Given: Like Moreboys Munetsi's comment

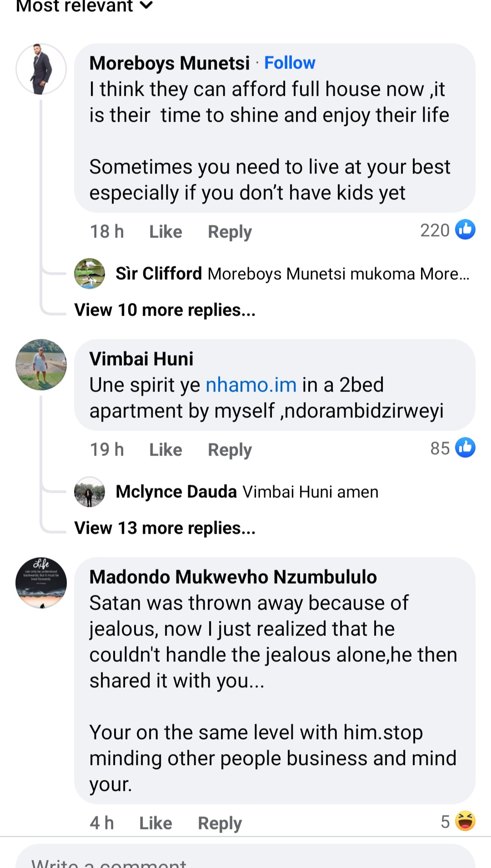Looking at the screenshot, I should coord(165,232).
